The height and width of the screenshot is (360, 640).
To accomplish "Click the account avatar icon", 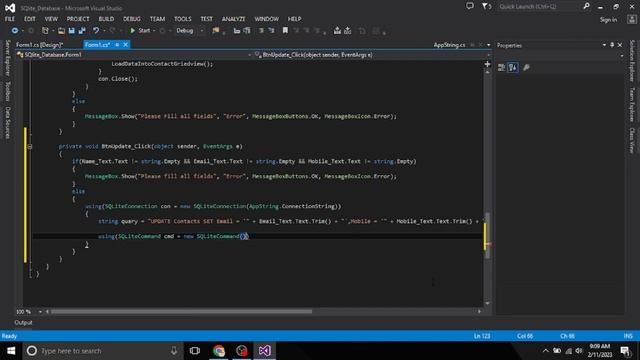I will tap(632, 19).
